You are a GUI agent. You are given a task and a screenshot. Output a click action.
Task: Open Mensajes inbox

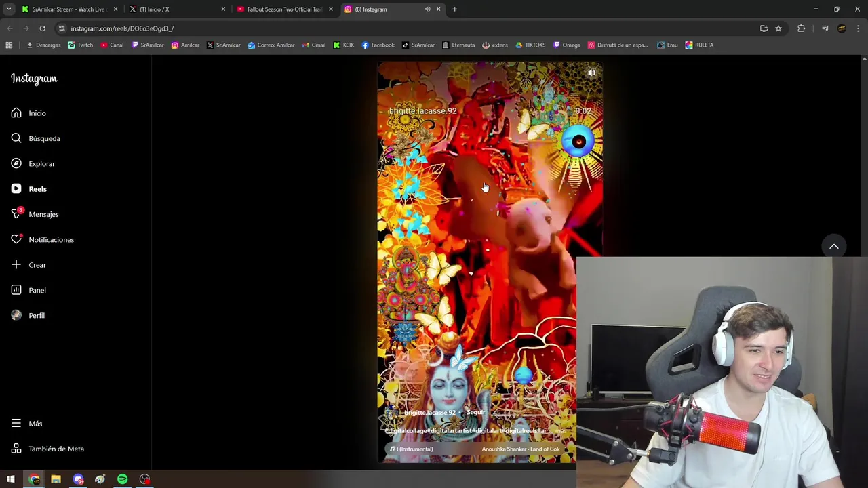coord(35,214)
